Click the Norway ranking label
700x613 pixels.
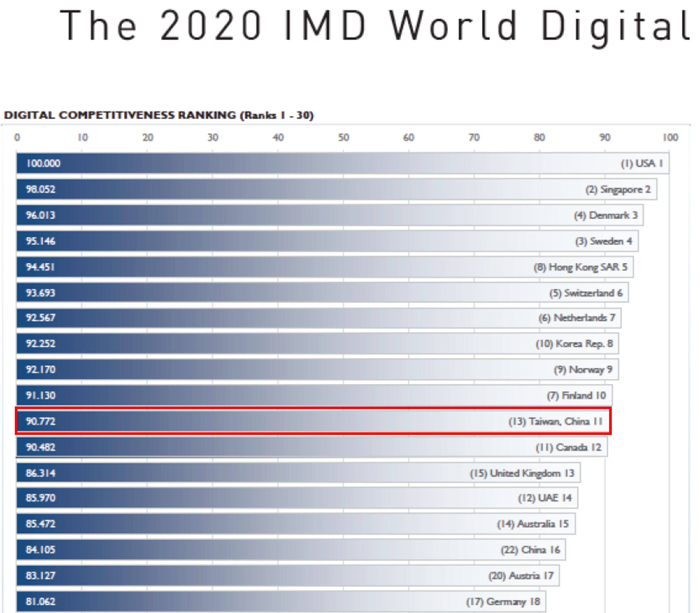pyautogui.click(x=583, y=370)
